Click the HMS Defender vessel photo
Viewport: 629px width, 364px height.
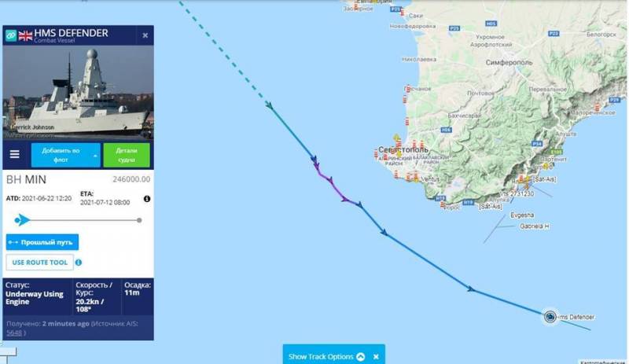pyautogui.click(x=78, y=93)
